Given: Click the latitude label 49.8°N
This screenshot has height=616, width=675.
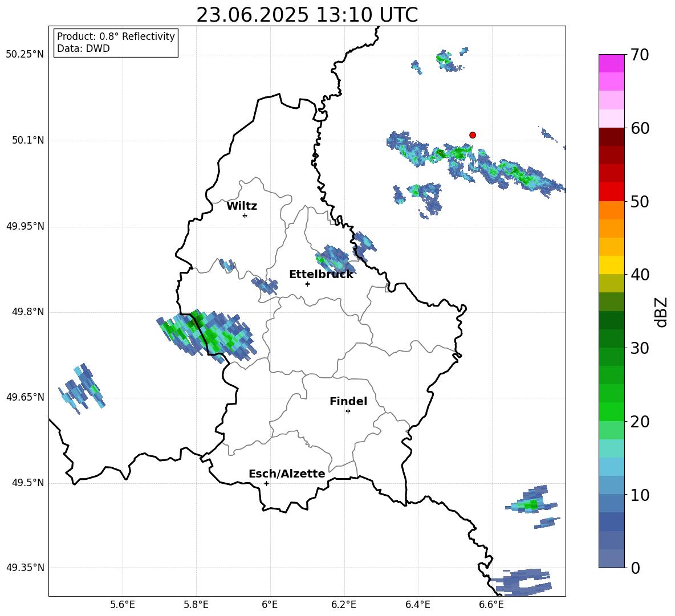Looking at the screenshot, I should (x=28, y=312).
